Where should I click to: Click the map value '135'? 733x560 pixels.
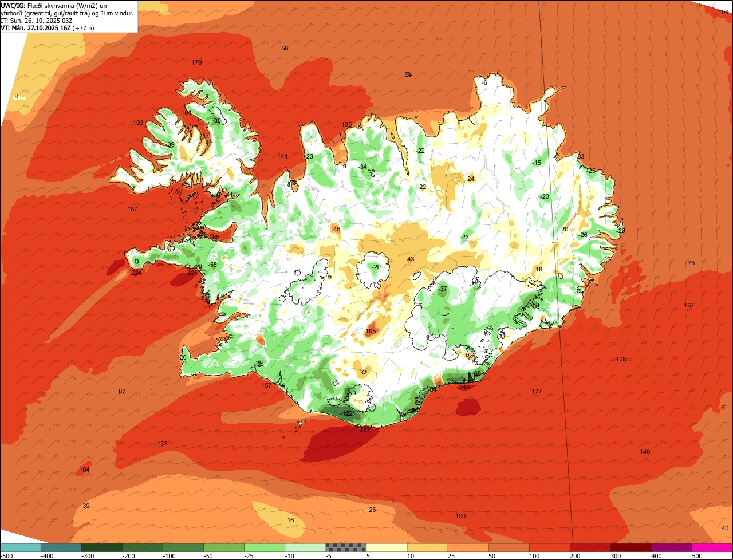(346, 125)
